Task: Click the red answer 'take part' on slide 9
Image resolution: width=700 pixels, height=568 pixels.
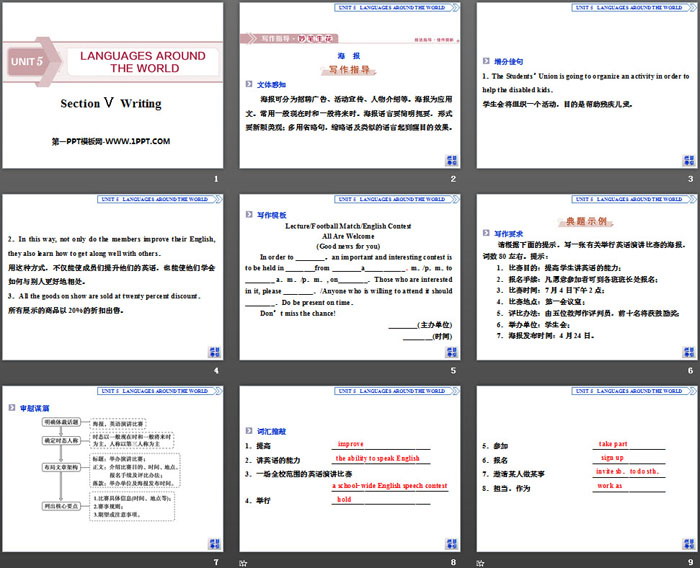Action: coord(613,444)
